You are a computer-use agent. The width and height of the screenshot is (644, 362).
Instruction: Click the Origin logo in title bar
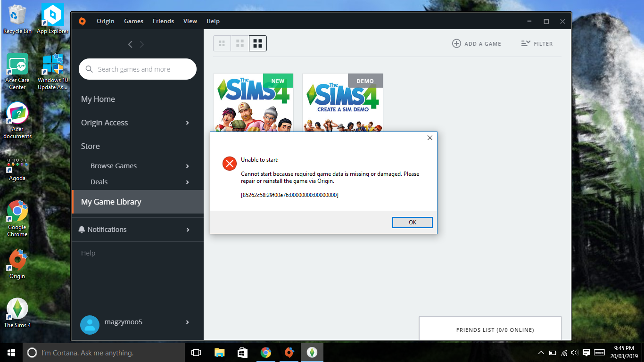(x=82, y=21)
